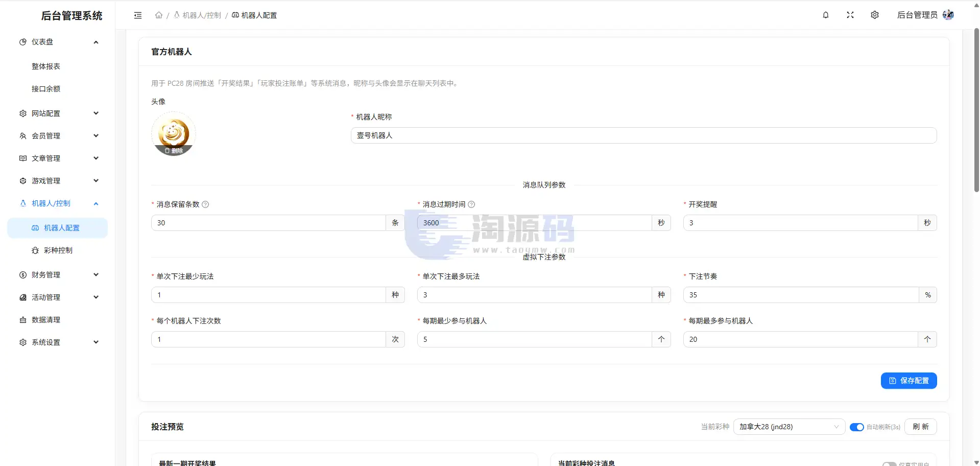Viewport: 980px width, 466px height.
Task: Click the help icon beside 消息保留条数
Action: [x=205, y=204]
